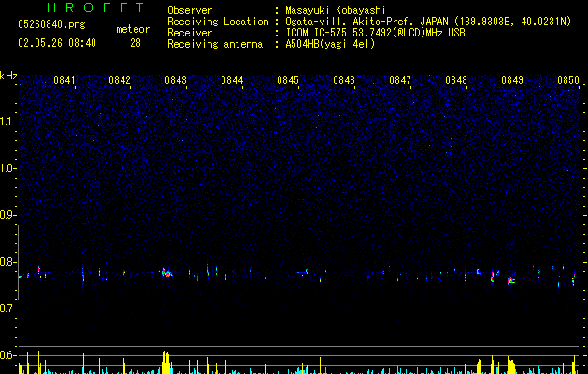The height and width of the screenshot is (374, 588).
Task: Click the 1.0 kHz axis label
Action: (x=7, y=168)
